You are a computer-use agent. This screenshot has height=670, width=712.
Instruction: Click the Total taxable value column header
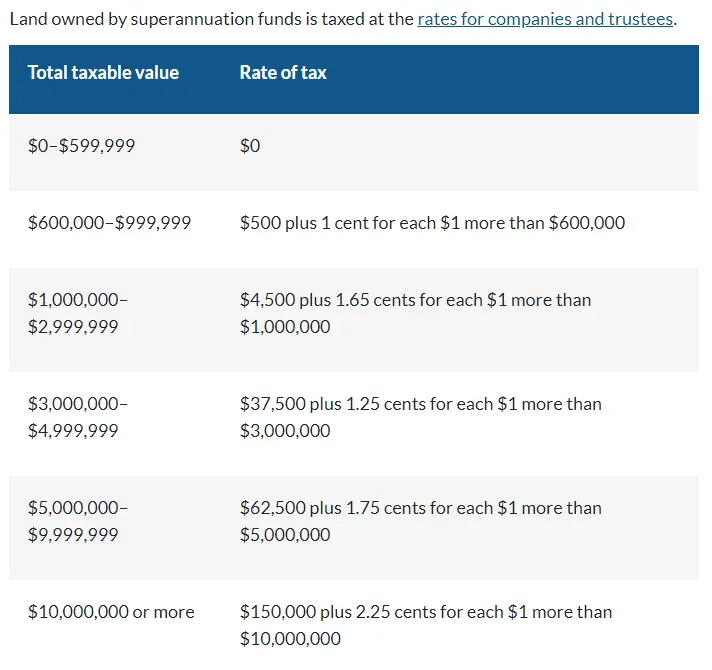pos(104,73)
